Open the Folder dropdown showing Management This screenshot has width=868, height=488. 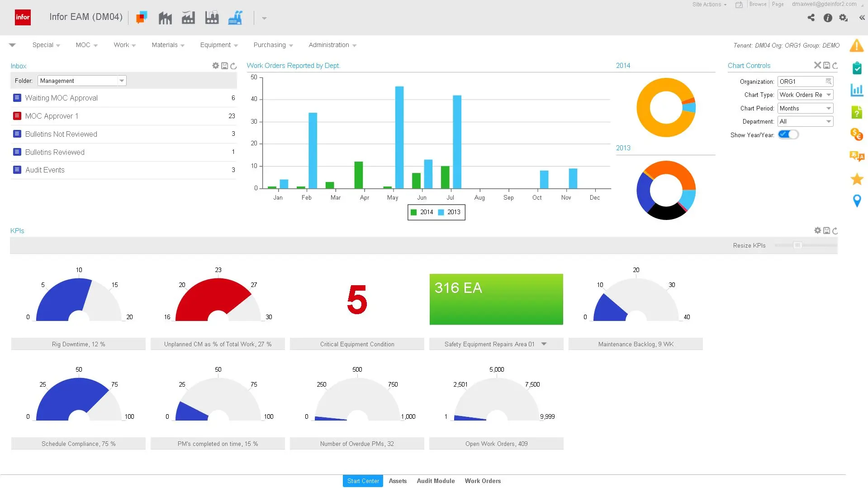tap(121, 80)
